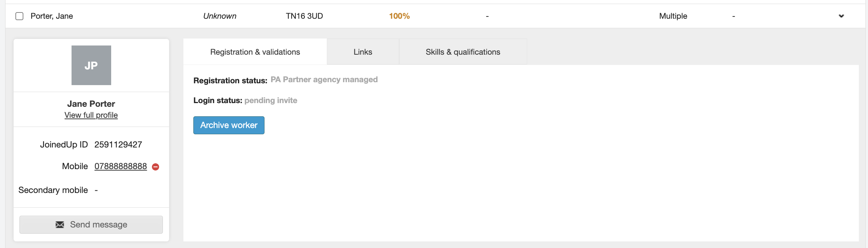Click the Jane Porter heading in profile card
Screen dimensions: 868x248
[x=91, y=104]
